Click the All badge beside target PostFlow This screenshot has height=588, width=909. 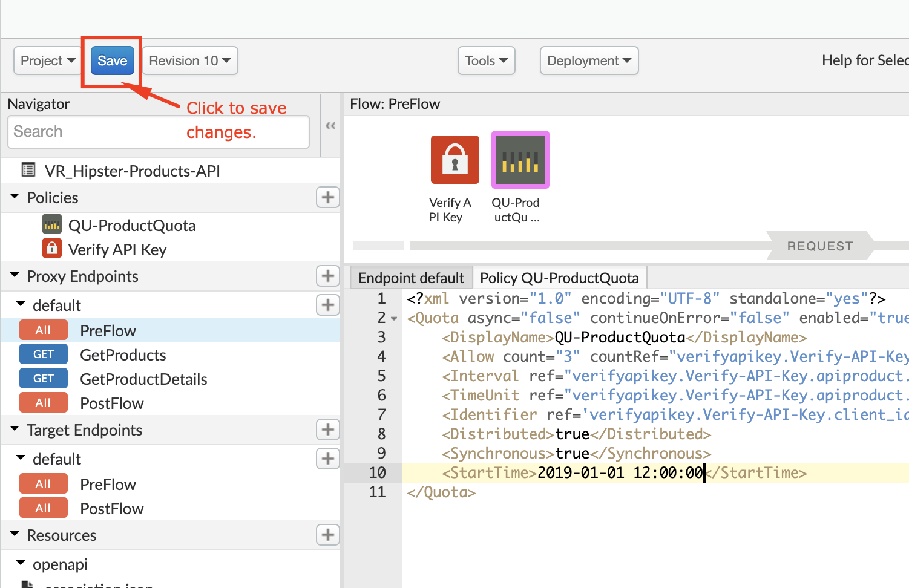tap(43, 508)
